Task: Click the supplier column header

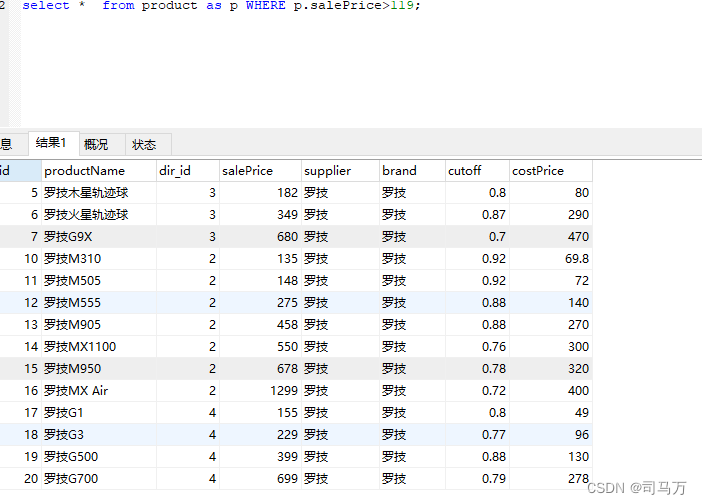Action: tap(340, 171)
